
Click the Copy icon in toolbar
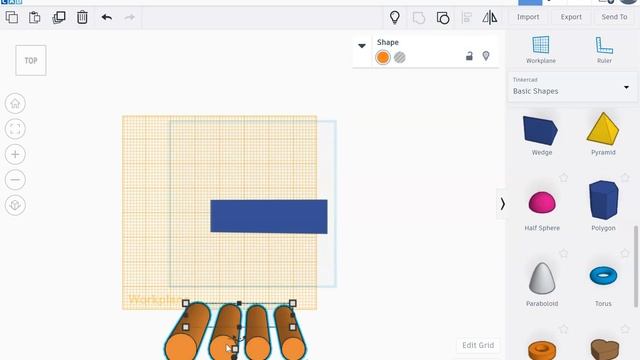pyautogui.click(x=11, y=17)
